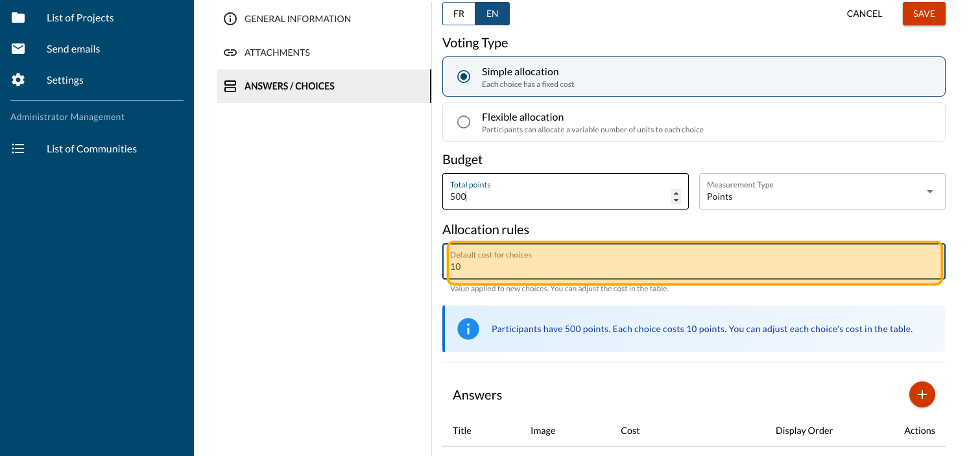The width and height of the screenshot is (980, 456).
Task: Open the Measurement Type dropdown
Action: click(822, 191)
